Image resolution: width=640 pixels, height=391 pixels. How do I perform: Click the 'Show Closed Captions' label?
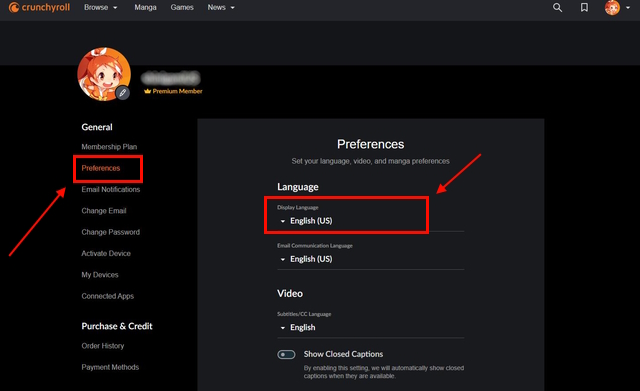tap(343, 354)
